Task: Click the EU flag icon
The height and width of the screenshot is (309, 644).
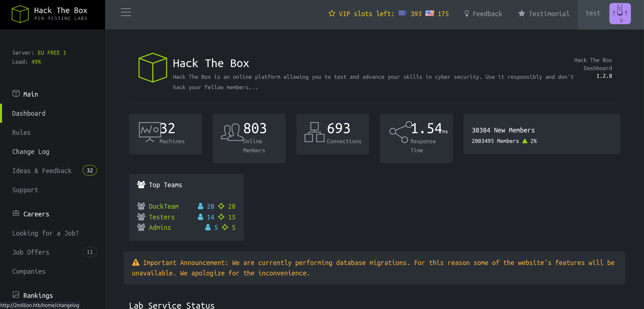Action: pos(402,13)
